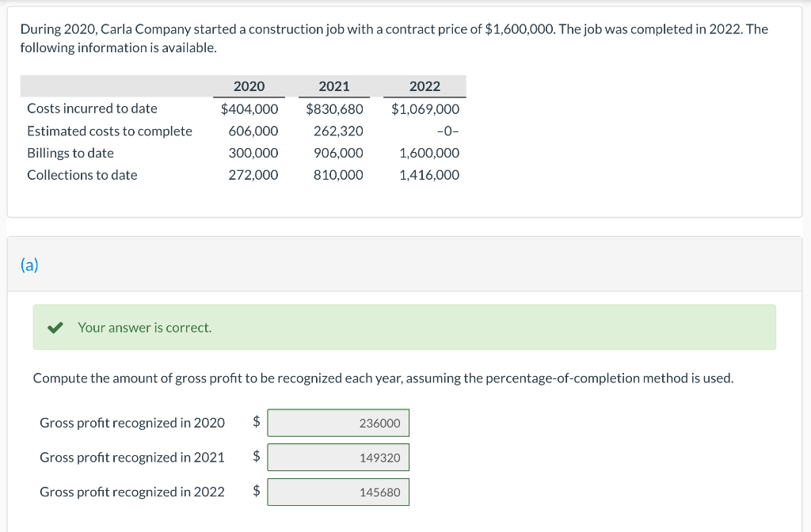
Task: Click the 'Estimated costs to complete' row label
Action: pyautogui.click(x=109, y=131)
